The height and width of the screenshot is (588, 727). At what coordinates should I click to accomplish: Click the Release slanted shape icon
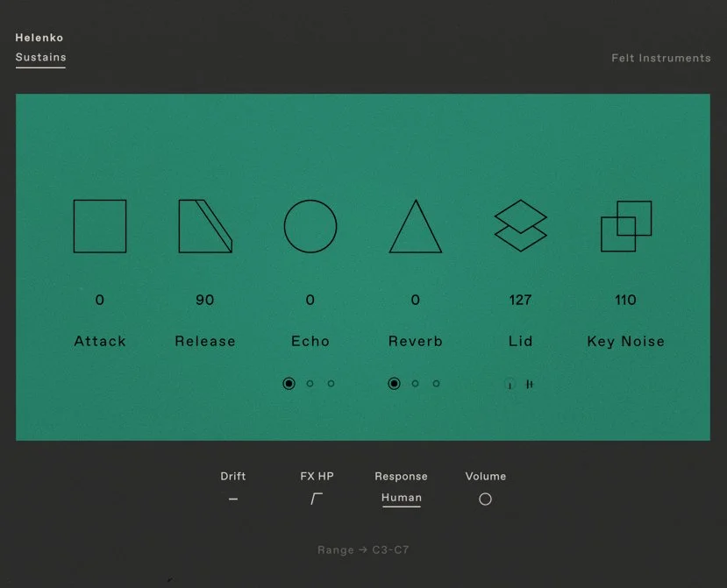point(205,226)
